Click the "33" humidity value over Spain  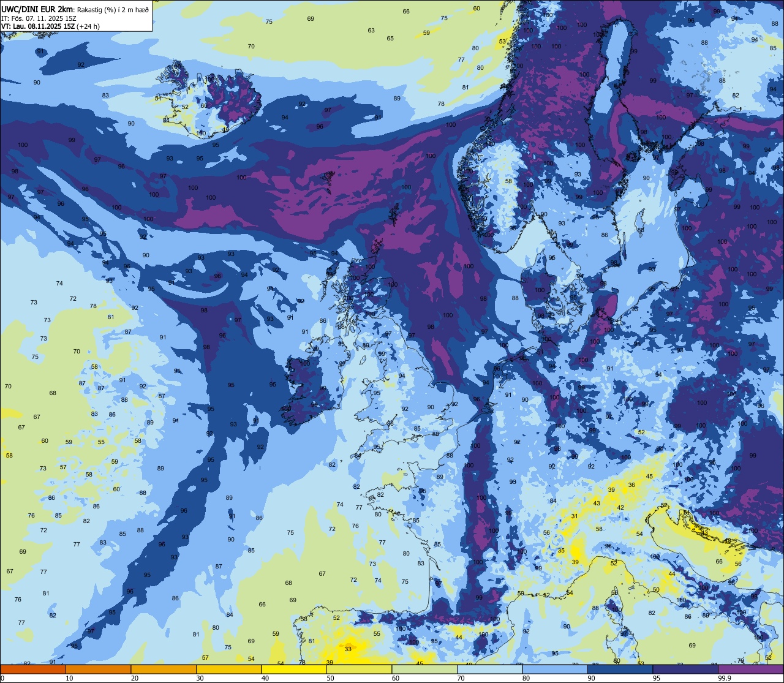pyautogui.click(x=348, y=649)
